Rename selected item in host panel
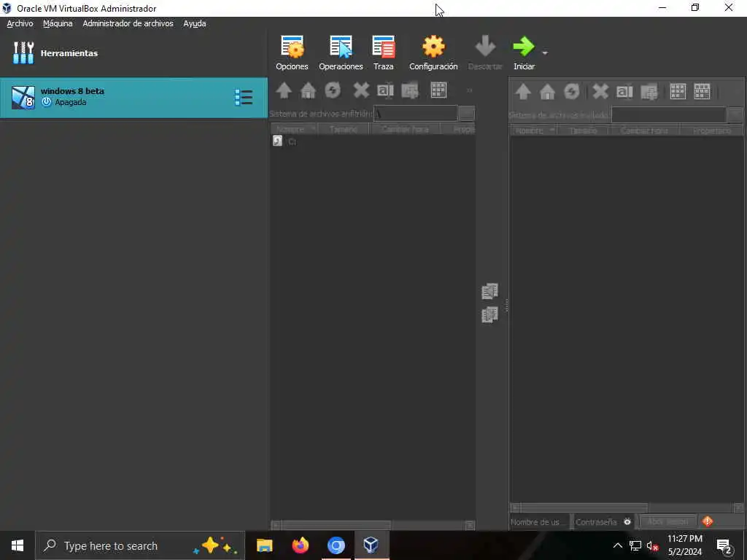Image resolution: width=747 pixels, height=560 pixels. click(x=385, y=90)
